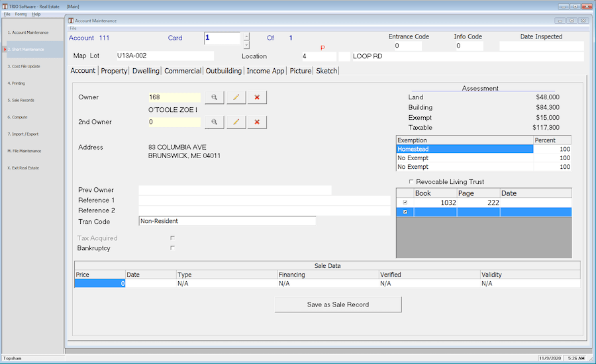Click the 2nd Owner search magnifier icon
The height and width of the screenshot is (364, 596).
click(x=215, y=122)
